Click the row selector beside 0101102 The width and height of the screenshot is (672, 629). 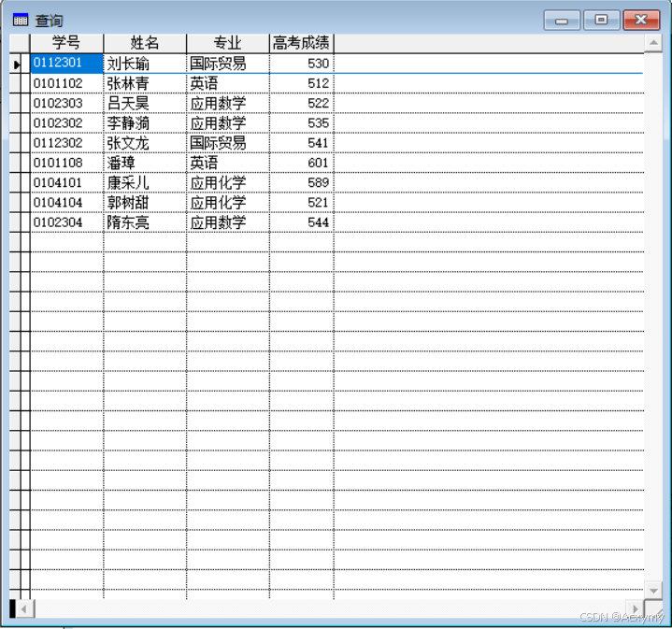pyautogui.click(x=20, y=83)
